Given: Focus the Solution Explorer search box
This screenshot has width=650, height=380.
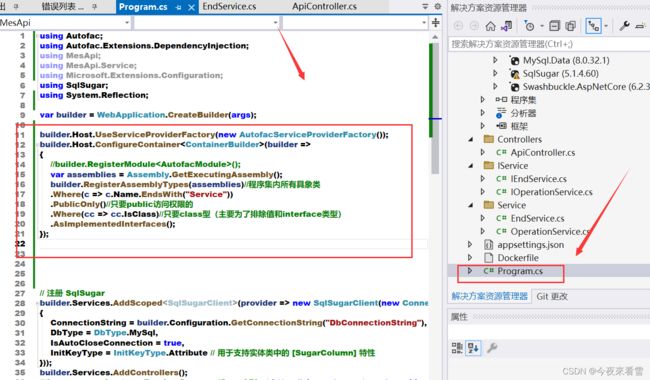Looking at the screenshot, I should [549, 44].
